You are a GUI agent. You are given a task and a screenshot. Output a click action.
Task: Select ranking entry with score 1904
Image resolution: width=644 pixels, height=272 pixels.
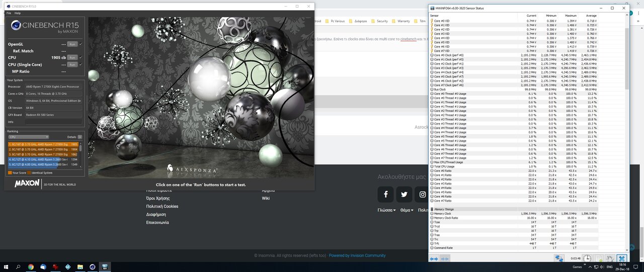(43, 150)
